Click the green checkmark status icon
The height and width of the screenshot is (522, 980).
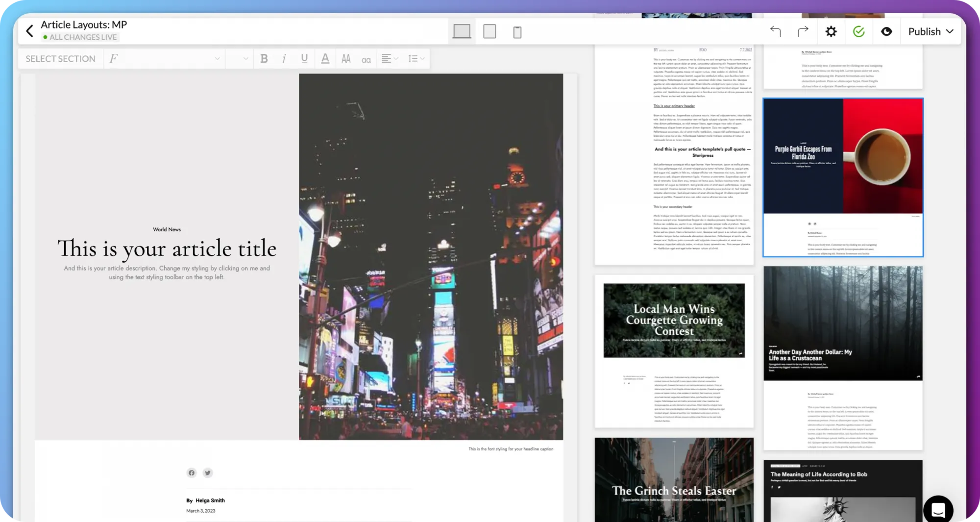(858, 31)
